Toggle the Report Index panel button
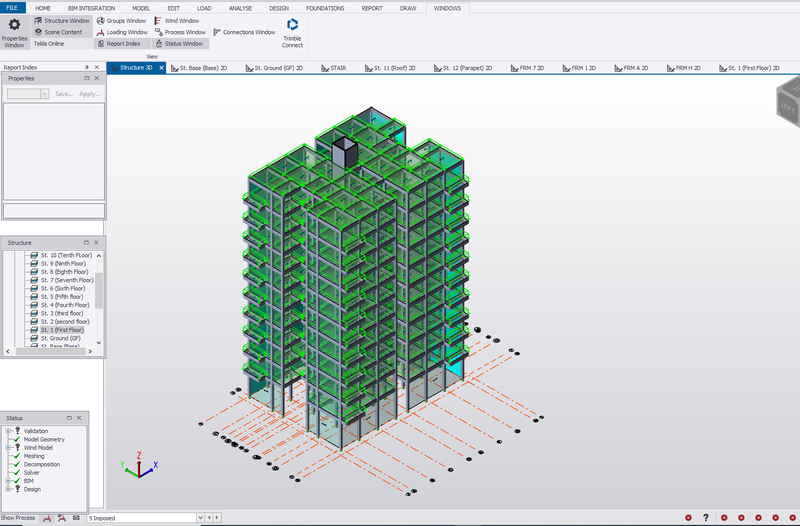Screen dimensions: 800x526 120,44
